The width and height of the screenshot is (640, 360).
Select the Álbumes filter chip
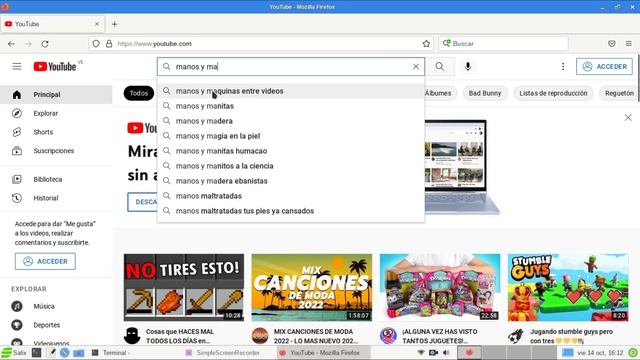(439, 93)
